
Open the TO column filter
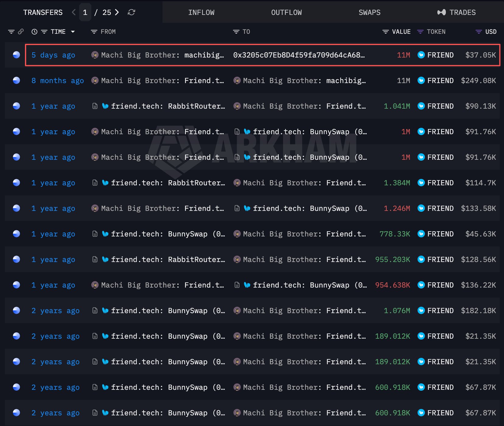point(236,32)
